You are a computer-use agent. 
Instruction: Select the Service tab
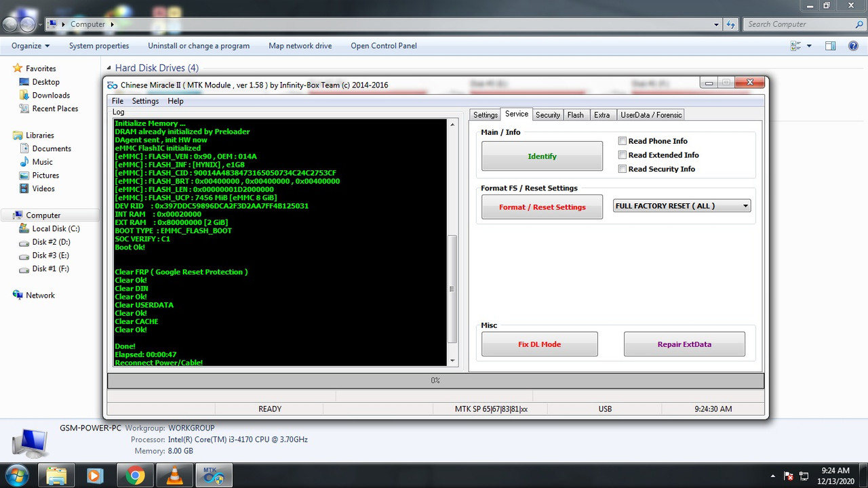(x=517, y=114)
